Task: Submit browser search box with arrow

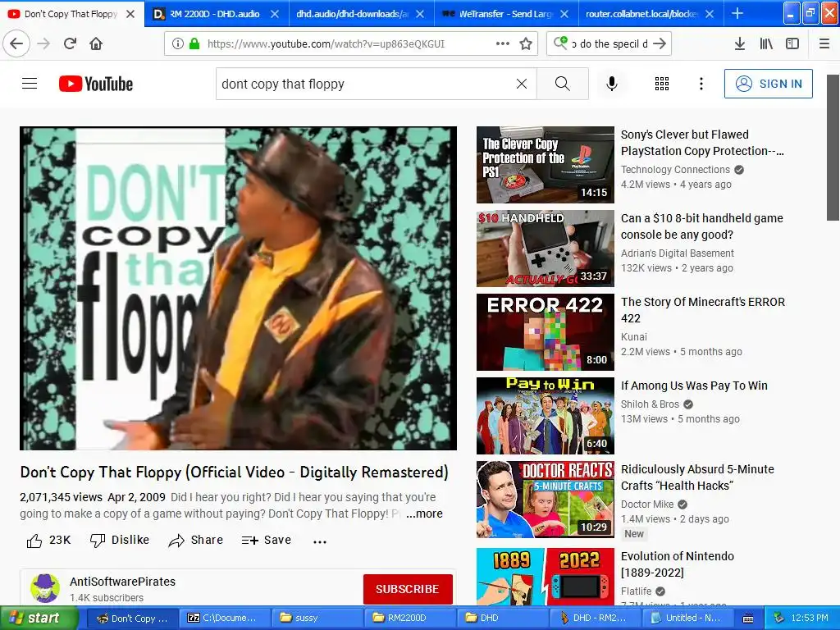Action: [x=660, y=43]
